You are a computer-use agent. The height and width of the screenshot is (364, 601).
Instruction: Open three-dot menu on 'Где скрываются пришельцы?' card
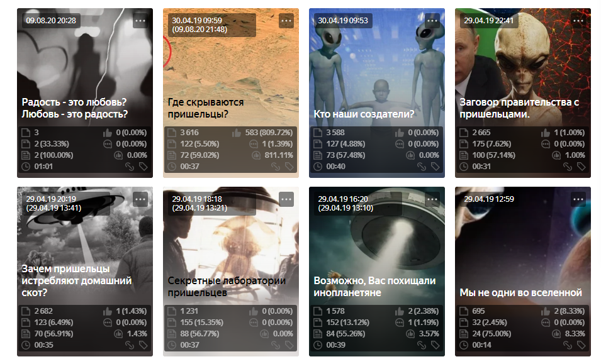[x=286, y=21]
